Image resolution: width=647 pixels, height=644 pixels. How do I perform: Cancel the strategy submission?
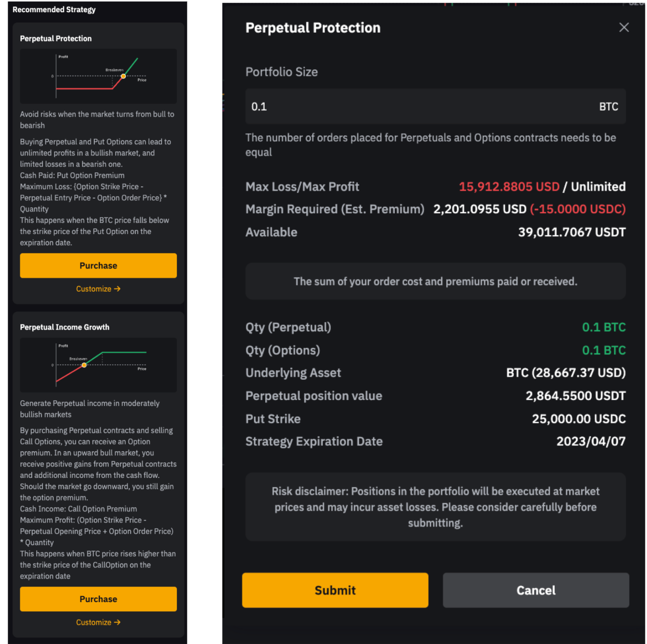click(535, 590)
